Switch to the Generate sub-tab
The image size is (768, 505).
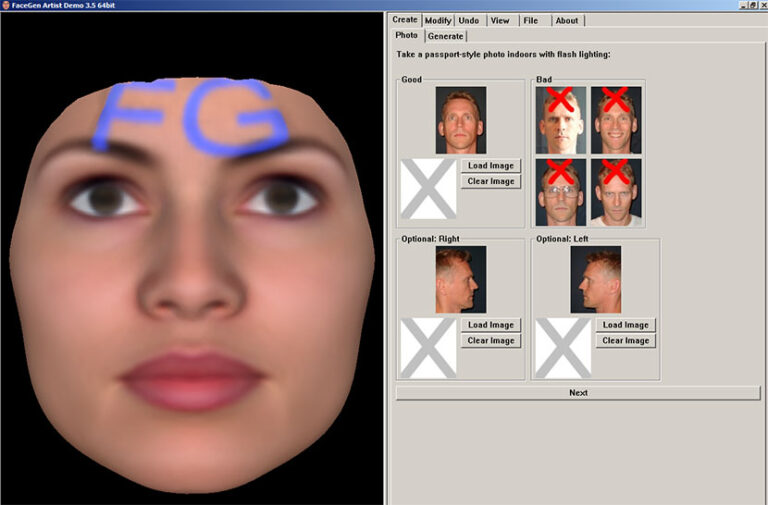coord(445,36)
